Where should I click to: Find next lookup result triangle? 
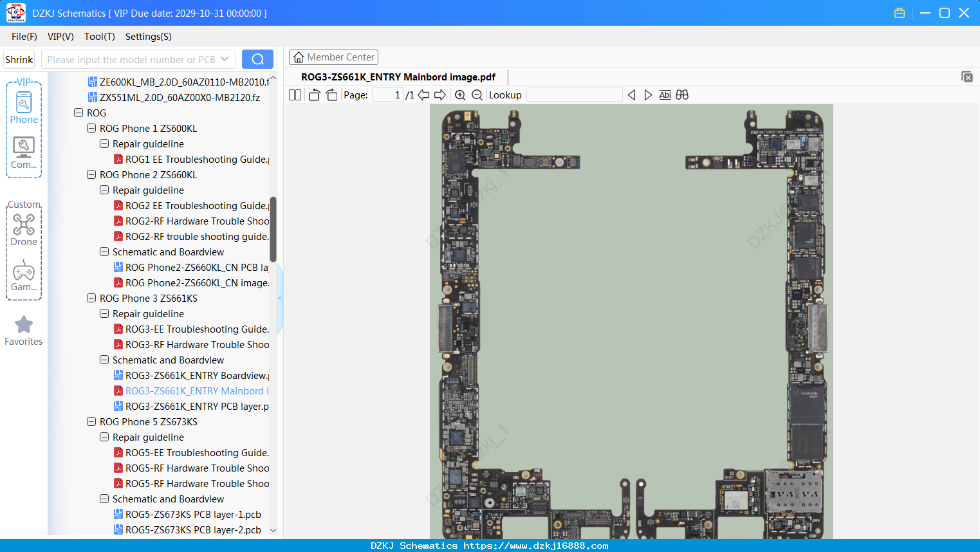coord(648,95)
